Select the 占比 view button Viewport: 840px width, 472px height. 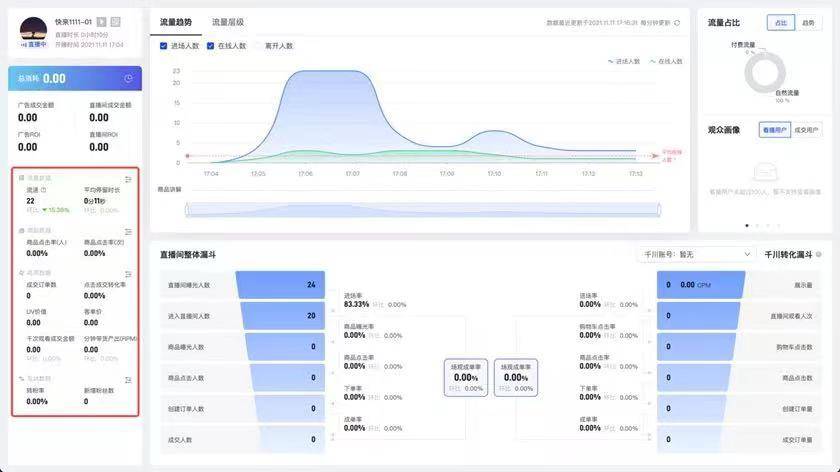(779, 21)
